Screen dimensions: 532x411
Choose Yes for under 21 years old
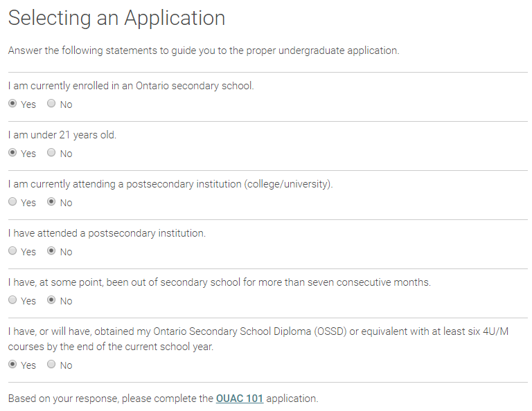[x=12, y=152]
